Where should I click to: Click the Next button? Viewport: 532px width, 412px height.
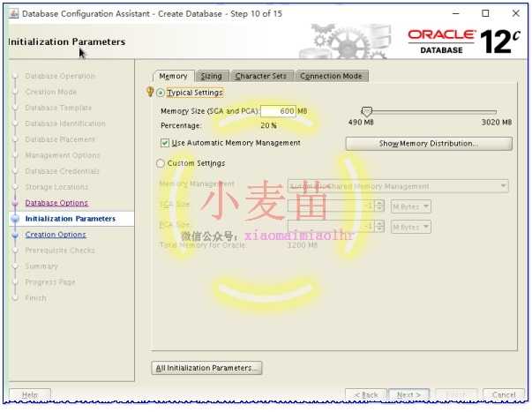(408, 394)
